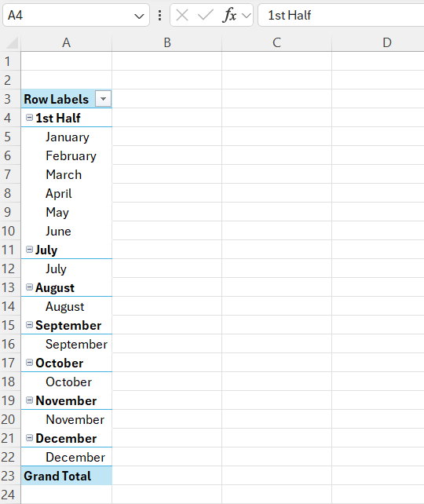The height and width of the screenshot is (504, 424).
Task: Collapse the September group
Action: point(29,325)
